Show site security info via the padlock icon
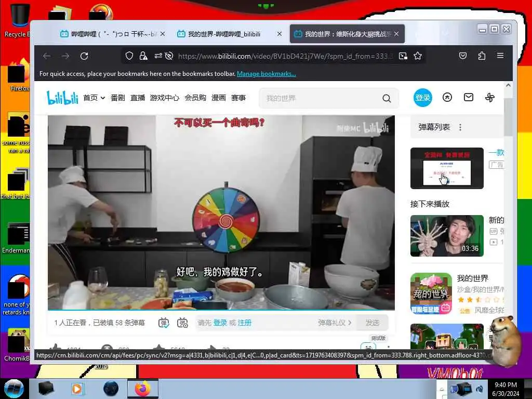Image resolution: width=532 pixels, height=399 pixels. pos(143,56)
